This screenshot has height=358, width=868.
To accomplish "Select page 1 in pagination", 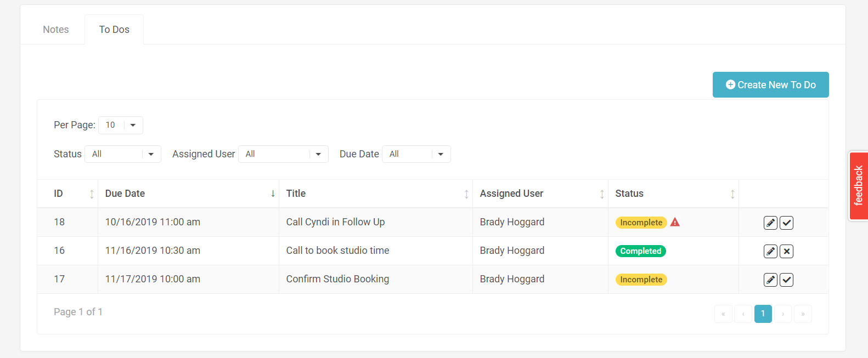I will [763, 314].
